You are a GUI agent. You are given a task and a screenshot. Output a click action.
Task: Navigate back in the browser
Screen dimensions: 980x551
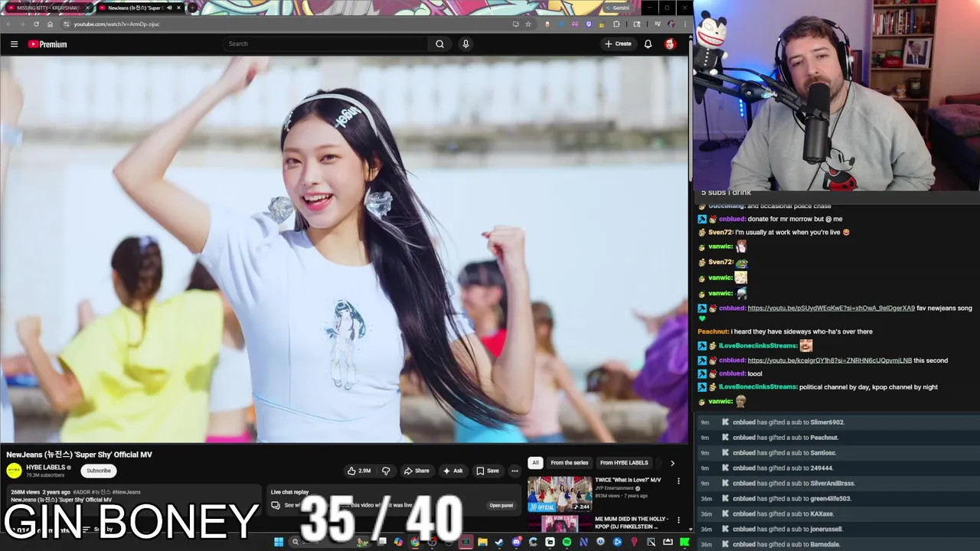click(8, 24)
